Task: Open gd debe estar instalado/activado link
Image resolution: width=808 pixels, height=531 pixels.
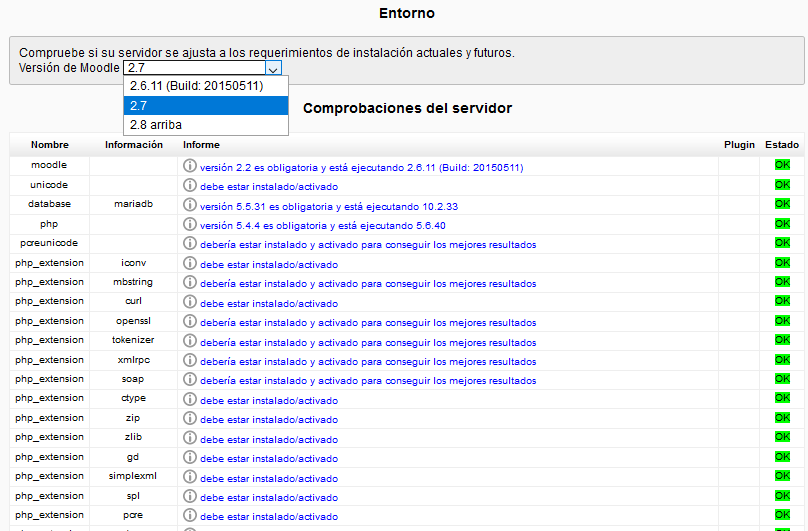Action: (269, 459)
